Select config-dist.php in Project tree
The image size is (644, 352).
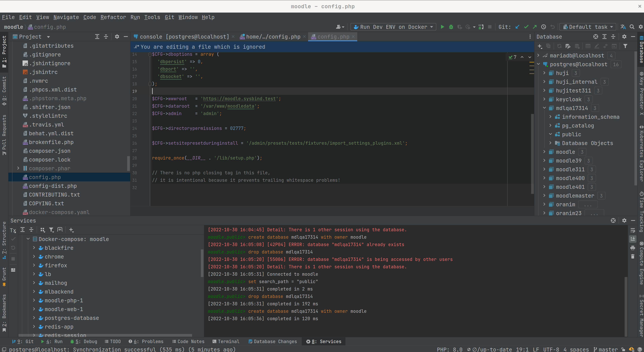pos(53,186)
